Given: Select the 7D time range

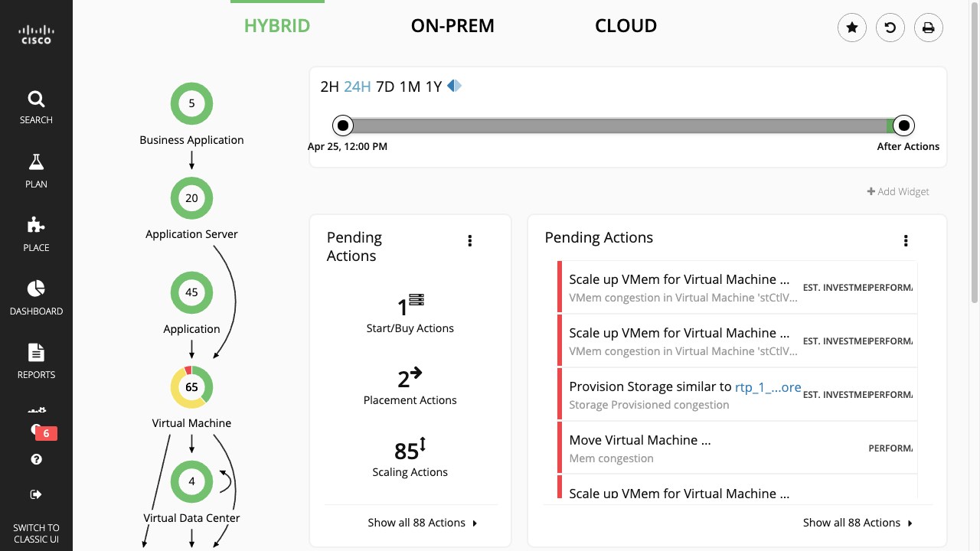Looking at the screenshot, I should (385, 86).
